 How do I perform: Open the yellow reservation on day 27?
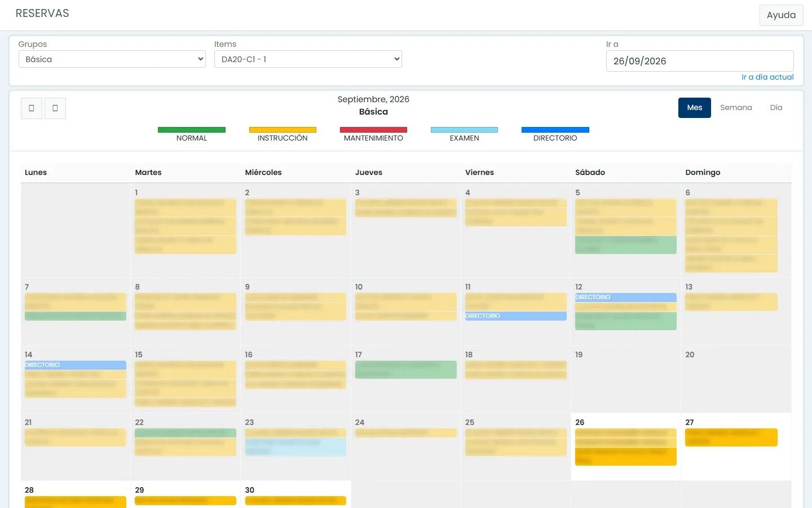[x=731, y=437]
